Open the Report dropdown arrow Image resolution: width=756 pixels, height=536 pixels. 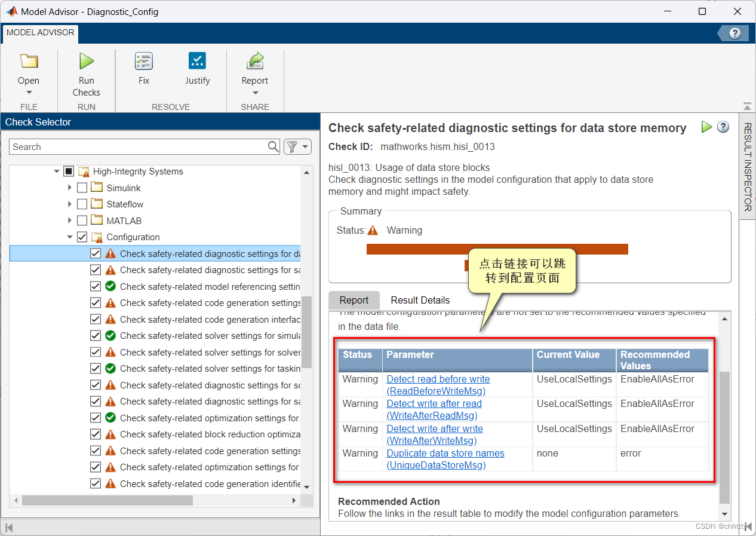(x=255, y=93)
